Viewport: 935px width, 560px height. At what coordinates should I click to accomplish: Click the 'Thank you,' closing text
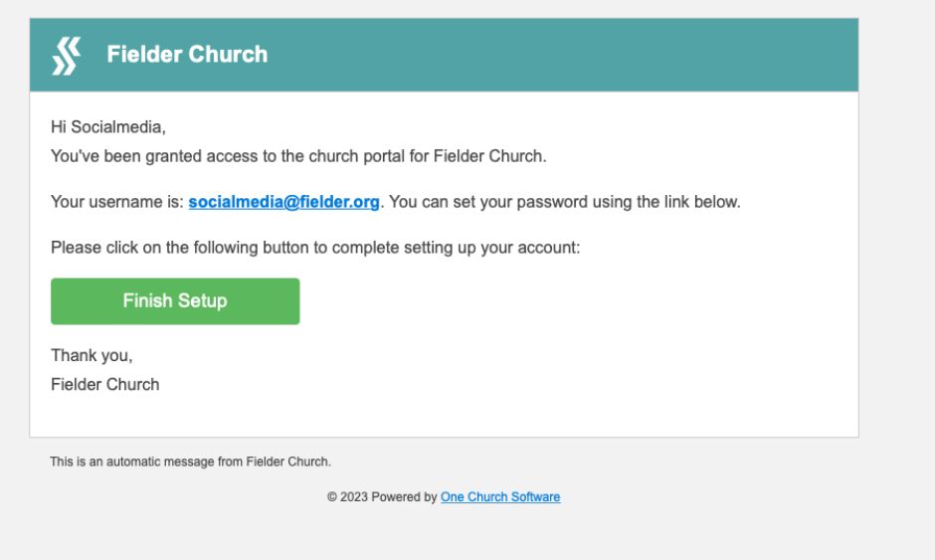click(x=92, y=355)
